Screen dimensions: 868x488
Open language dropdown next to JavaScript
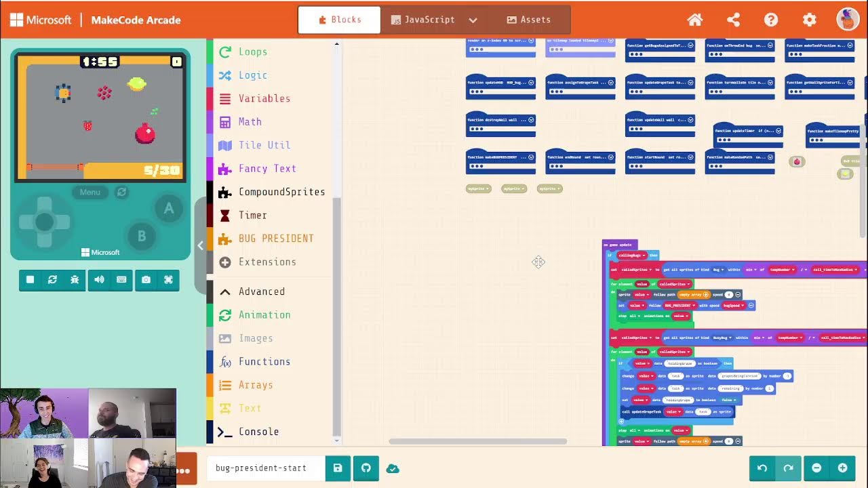coord(473,20)
